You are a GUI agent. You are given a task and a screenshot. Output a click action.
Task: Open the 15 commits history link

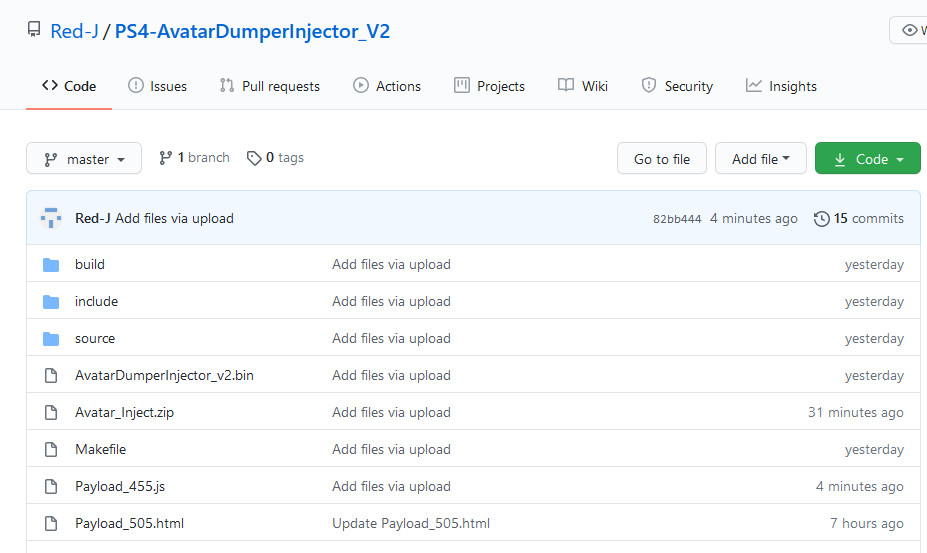pos(858,218)
